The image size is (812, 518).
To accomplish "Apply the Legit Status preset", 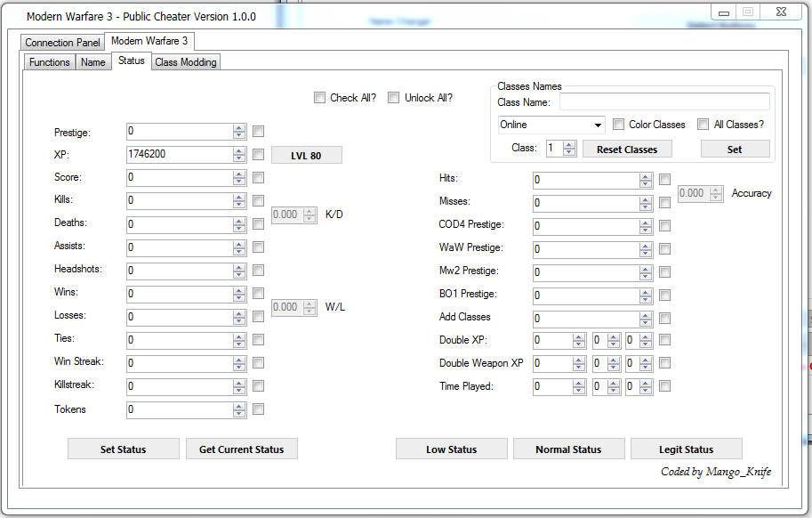I will tap(687, 449).
